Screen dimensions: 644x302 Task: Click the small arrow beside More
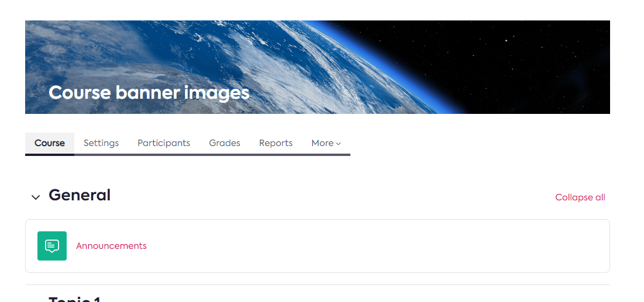point(339,144)
